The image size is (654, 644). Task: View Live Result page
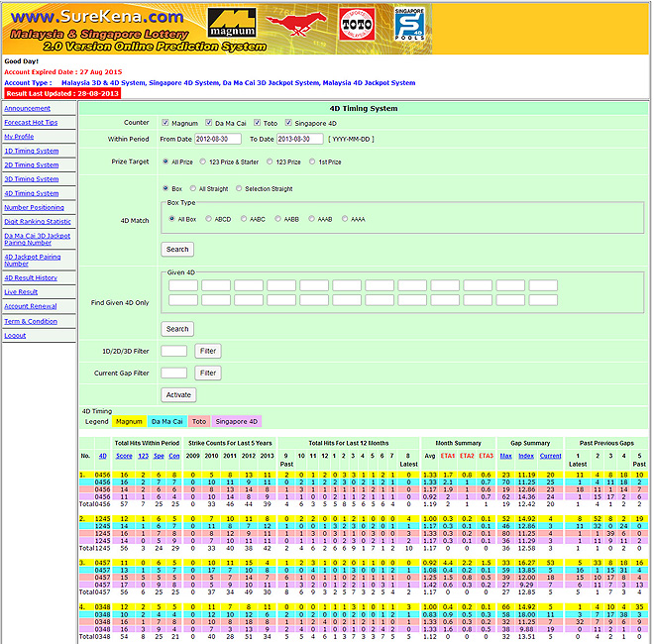(x=21, y=292)
